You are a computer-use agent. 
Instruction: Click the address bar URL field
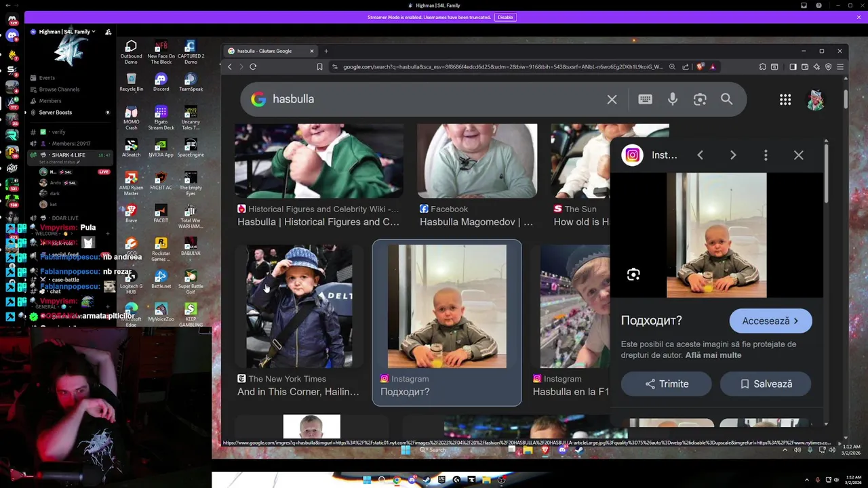tap(502, 66)
